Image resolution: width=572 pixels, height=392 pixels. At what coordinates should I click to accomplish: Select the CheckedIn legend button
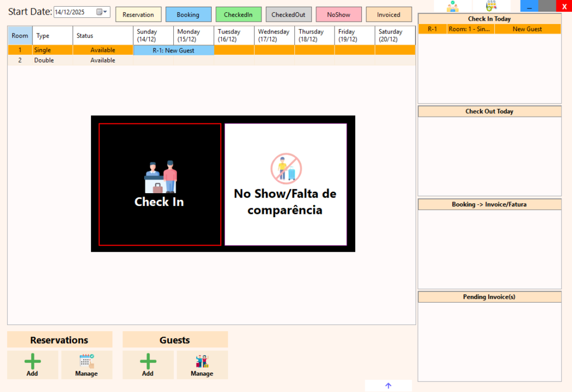(238, 15)
